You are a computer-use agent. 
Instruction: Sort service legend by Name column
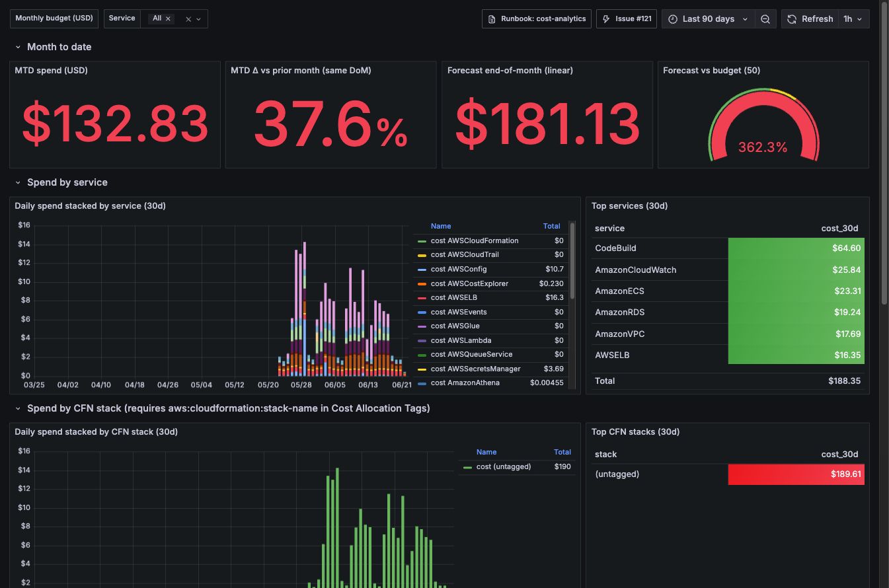(x=441, y=226)
